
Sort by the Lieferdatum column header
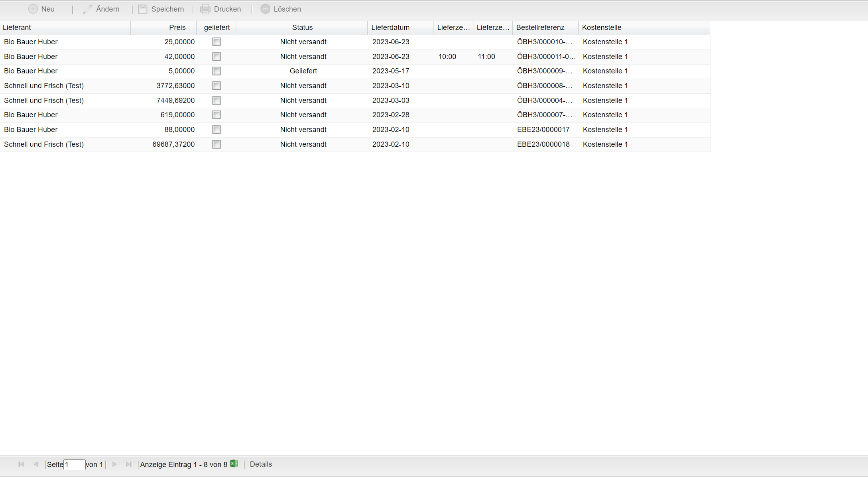click(390, 28)
